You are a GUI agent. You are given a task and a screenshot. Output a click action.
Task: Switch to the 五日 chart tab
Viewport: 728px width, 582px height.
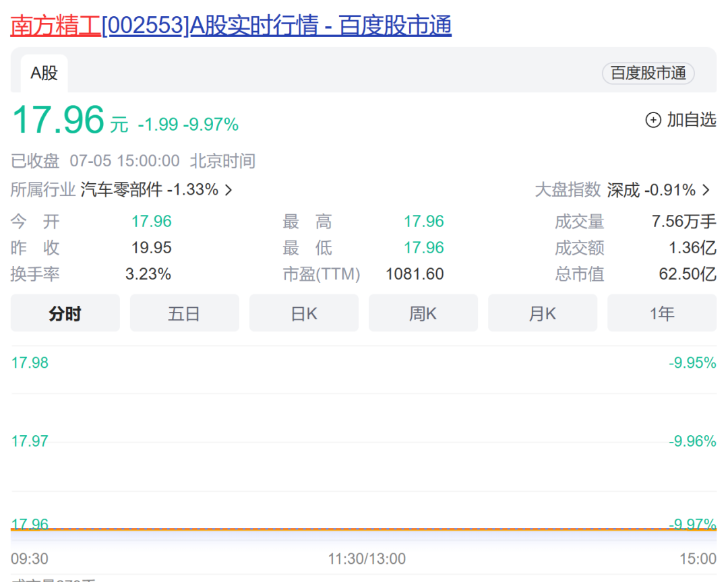click(184, 313)
